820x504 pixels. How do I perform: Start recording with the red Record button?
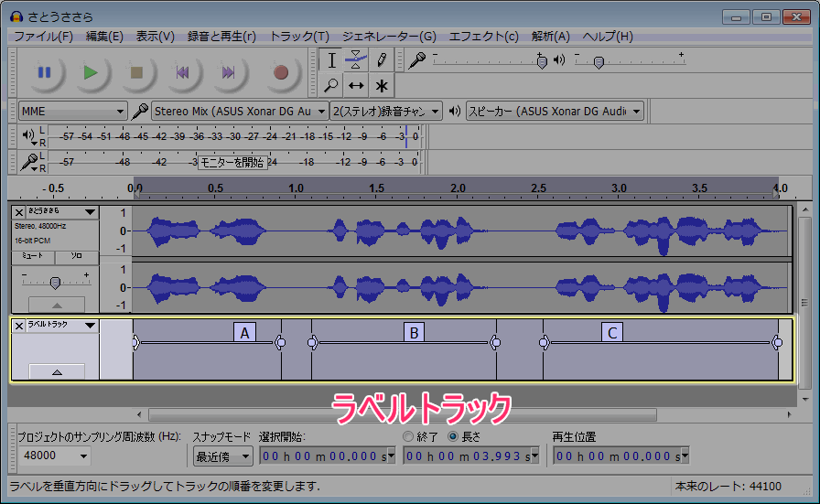(x=281, y=72)
